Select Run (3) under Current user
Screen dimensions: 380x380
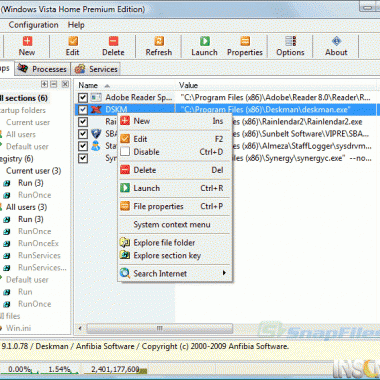click(x=31, y=183)
